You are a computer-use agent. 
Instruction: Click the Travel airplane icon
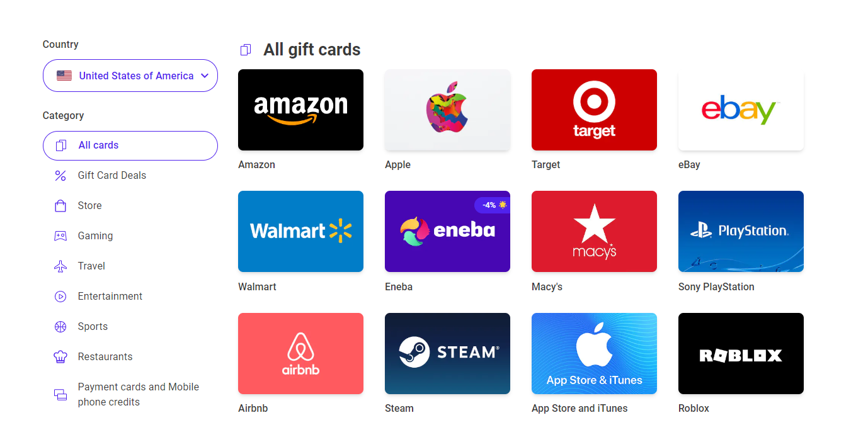(60, 266)
